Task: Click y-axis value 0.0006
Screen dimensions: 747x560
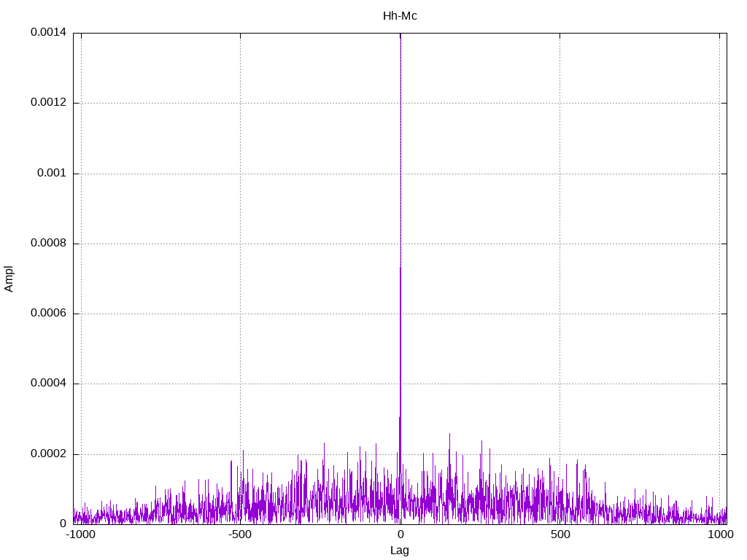Action: (x=49, y=313)
